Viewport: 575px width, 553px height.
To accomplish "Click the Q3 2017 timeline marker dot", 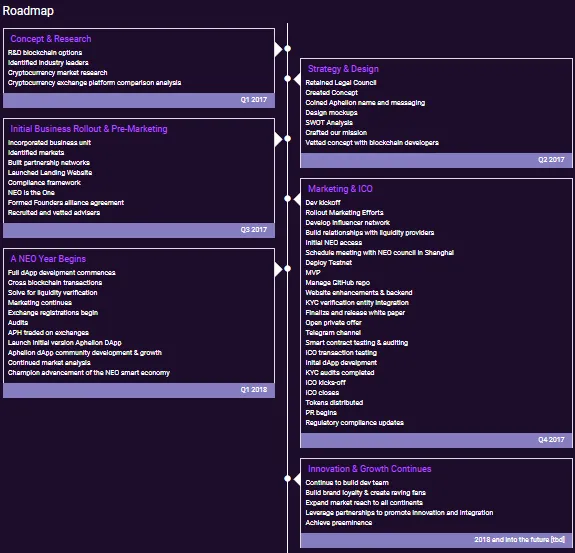I will (288, 139).
